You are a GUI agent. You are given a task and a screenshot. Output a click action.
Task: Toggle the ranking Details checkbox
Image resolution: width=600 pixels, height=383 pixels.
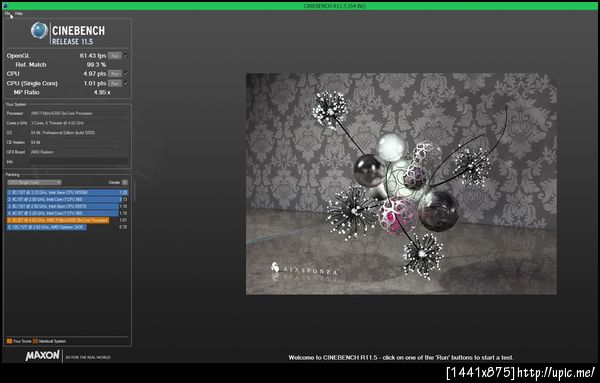[x=125, y=183]
